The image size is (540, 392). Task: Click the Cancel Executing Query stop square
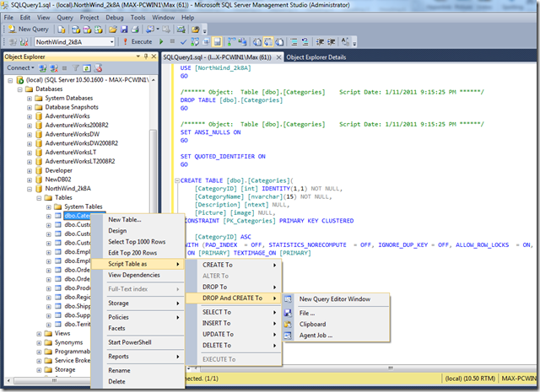(172, 41)
